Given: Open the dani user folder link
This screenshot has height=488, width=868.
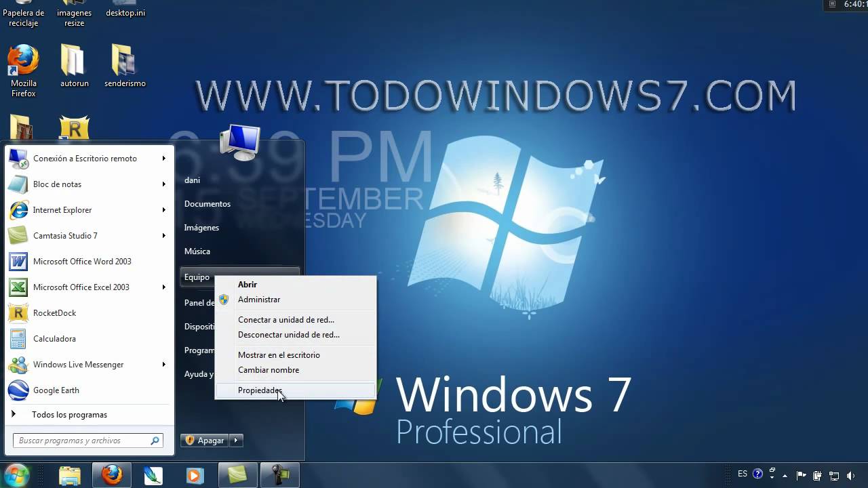Looking at the screenshot, I should pos(192,180).
